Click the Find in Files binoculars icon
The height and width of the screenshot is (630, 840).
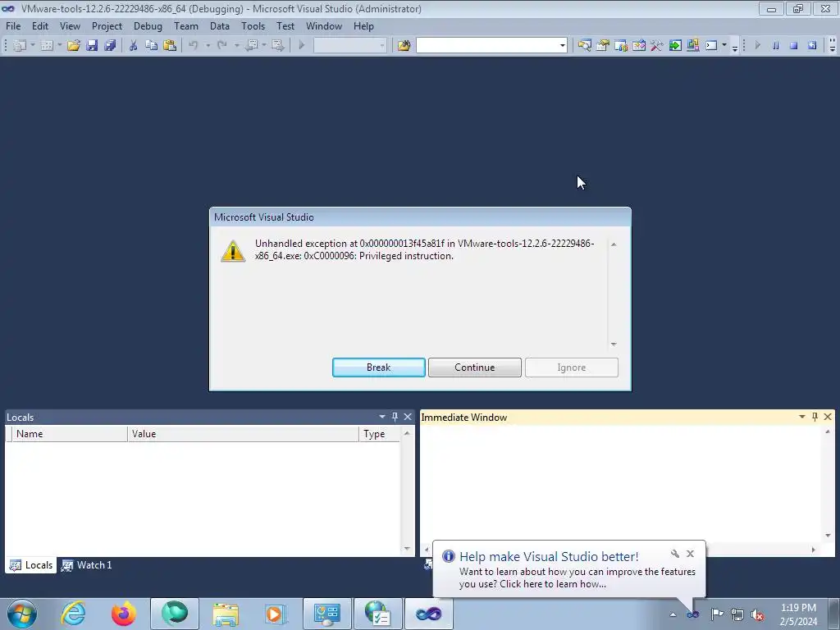click(404, 46)
